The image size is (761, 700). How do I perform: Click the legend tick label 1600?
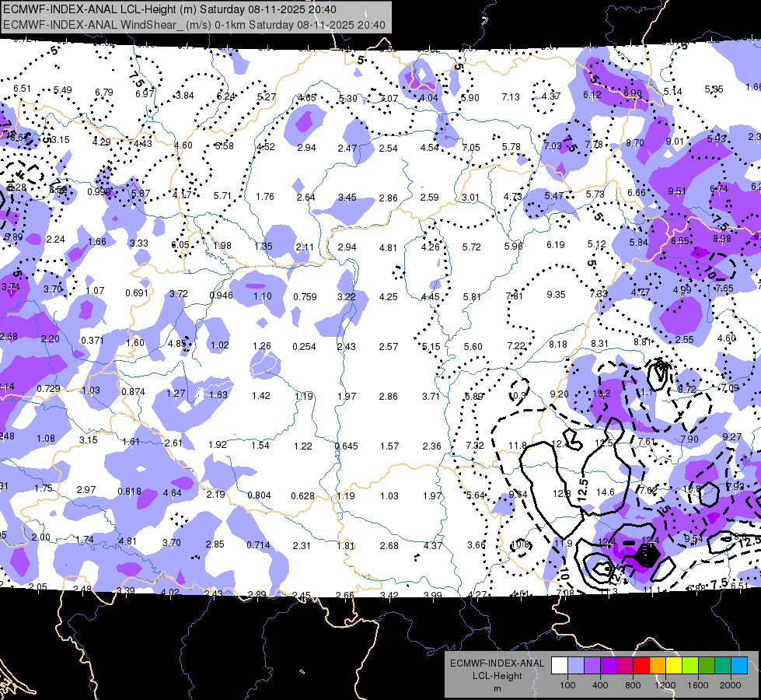click(x=698, y=685)
